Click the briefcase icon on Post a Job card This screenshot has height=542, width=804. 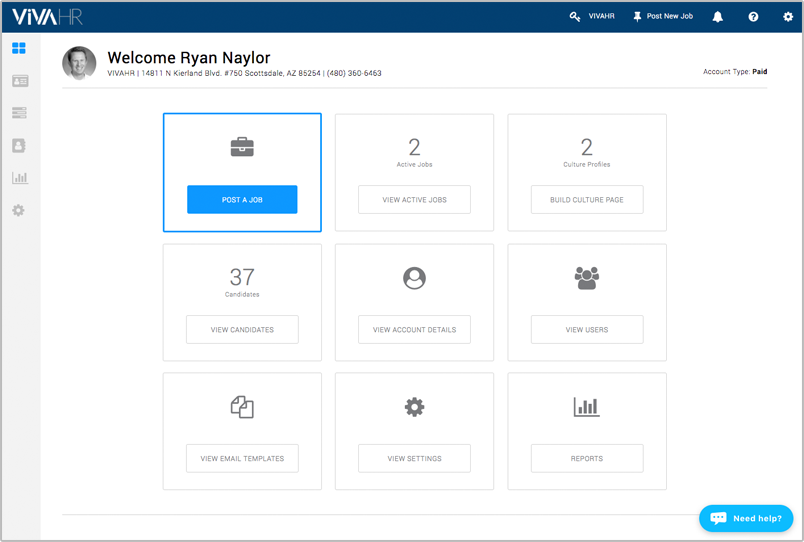(242, 147)
